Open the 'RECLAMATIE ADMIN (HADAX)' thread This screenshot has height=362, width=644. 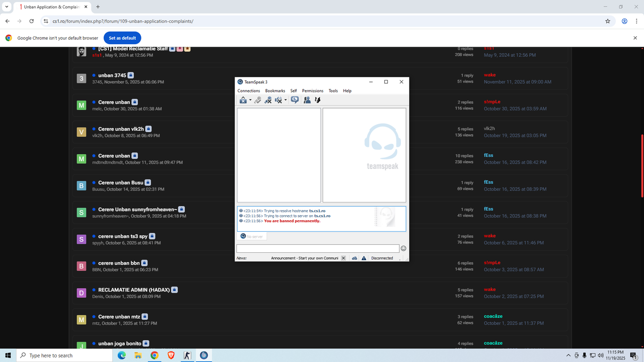click(134, 290)
